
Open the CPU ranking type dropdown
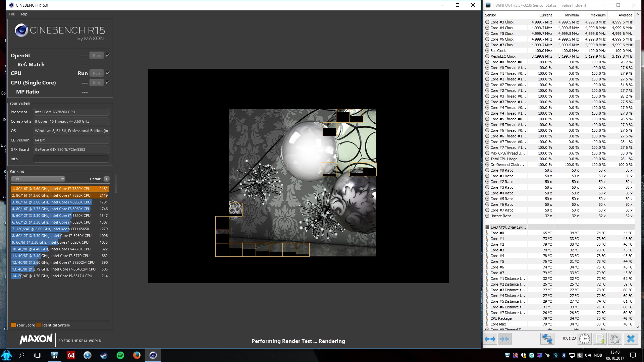38,179
